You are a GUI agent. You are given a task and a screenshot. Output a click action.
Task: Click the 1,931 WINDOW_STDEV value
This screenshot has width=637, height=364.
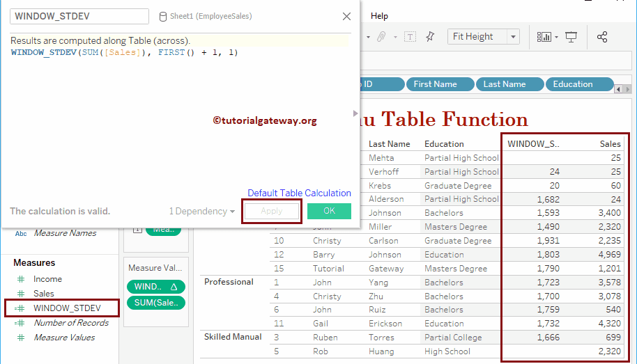tap(548, 241)
